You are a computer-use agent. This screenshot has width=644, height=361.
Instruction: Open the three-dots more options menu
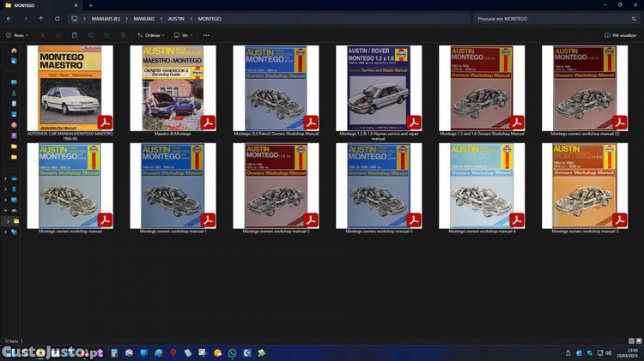point(206,35)
